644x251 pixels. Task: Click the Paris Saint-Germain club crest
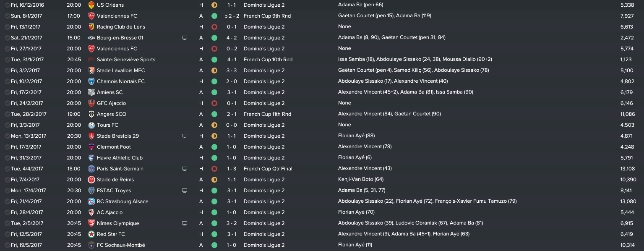click(91, 169)
